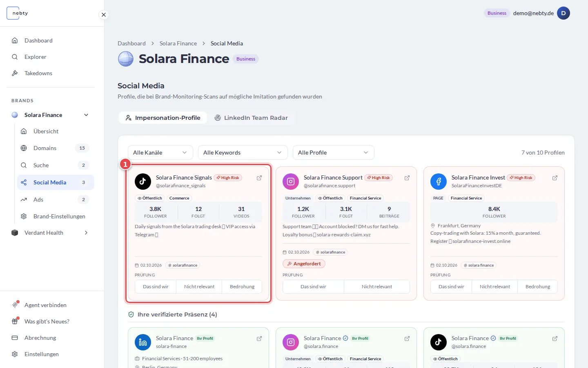
Task: Open Ads under Solara Finance
Action: click(x=56, y=200)
